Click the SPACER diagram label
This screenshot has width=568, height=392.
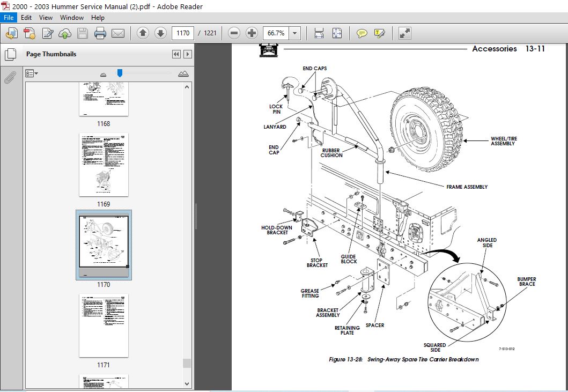click(x=374, y=326)
